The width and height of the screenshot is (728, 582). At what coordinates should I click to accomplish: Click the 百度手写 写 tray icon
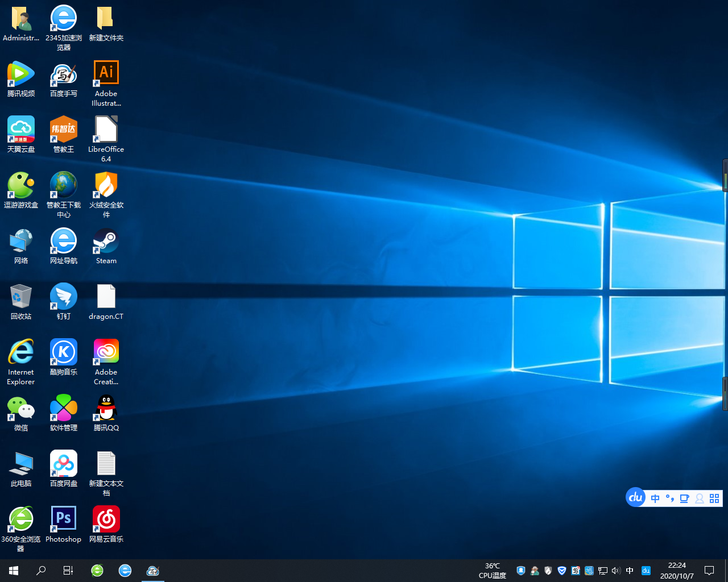coord(576,571)
